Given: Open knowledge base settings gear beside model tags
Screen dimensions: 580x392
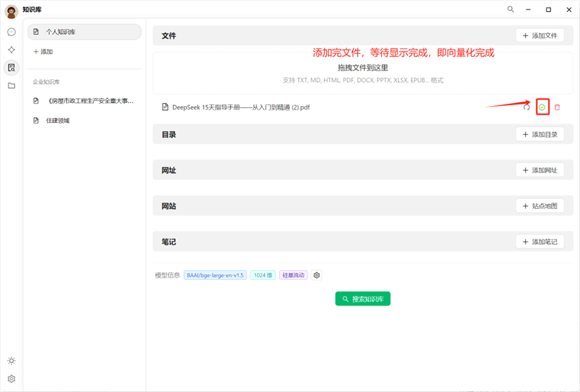Looking at the screenshot, I should 317,275.
